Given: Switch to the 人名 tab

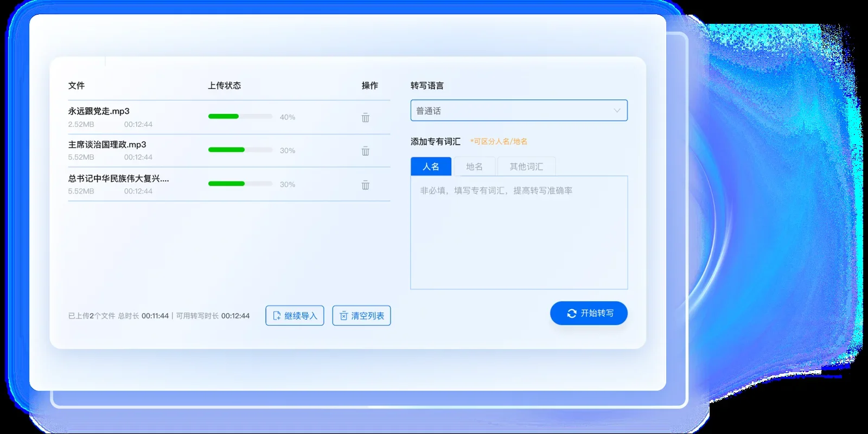Looking at the screenshot, I should (431, 167).
